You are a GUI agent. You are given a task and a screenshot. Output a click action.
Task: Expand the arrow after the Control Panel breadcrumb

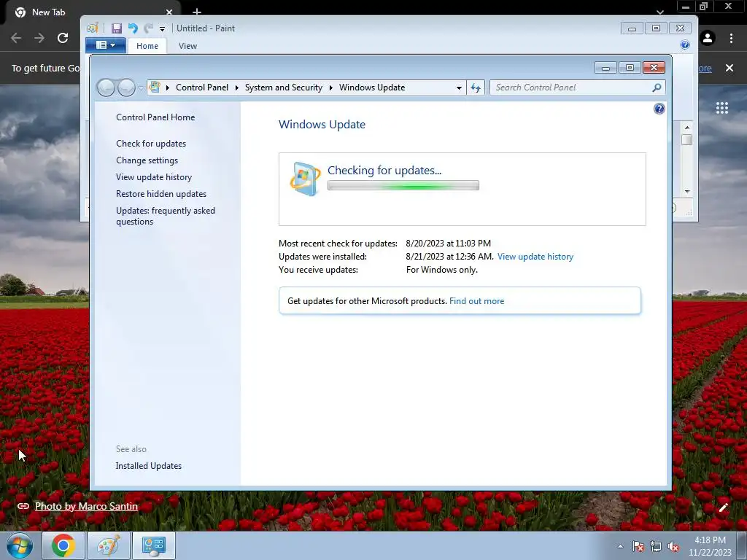coord(237,87)
